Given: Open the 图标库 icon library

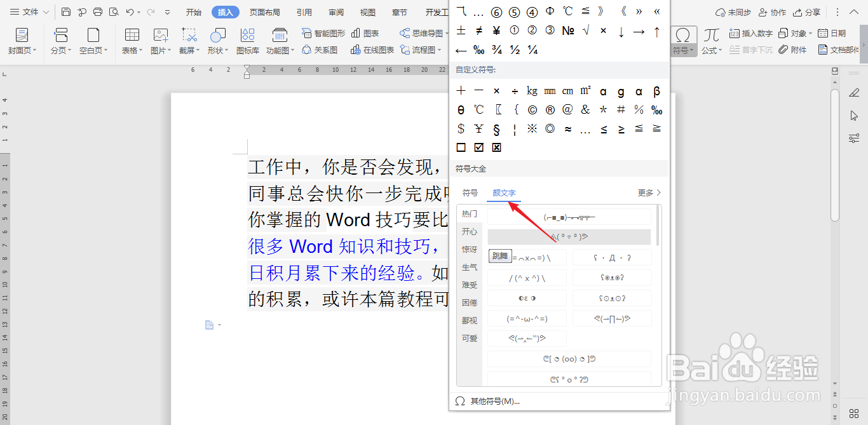Looking at the screenshot, I should (247, 36).
